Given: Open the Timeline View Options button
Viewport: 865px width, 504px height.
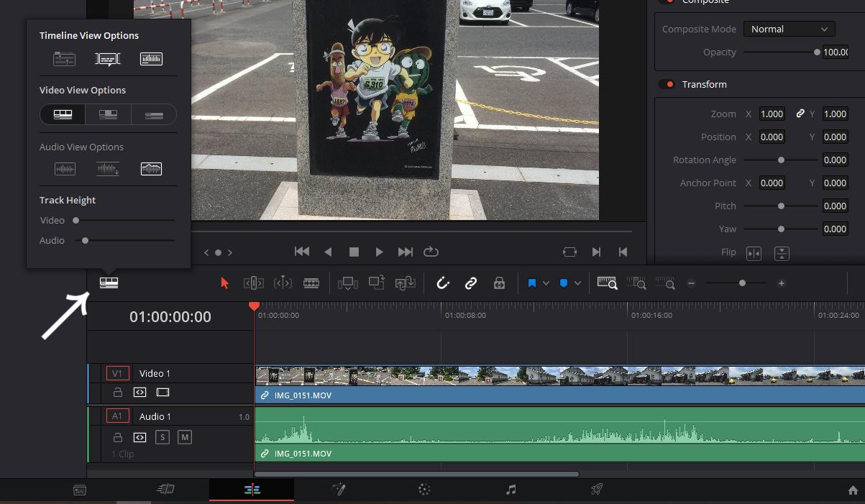Looking at the screenshot, I should pos(109,283).
